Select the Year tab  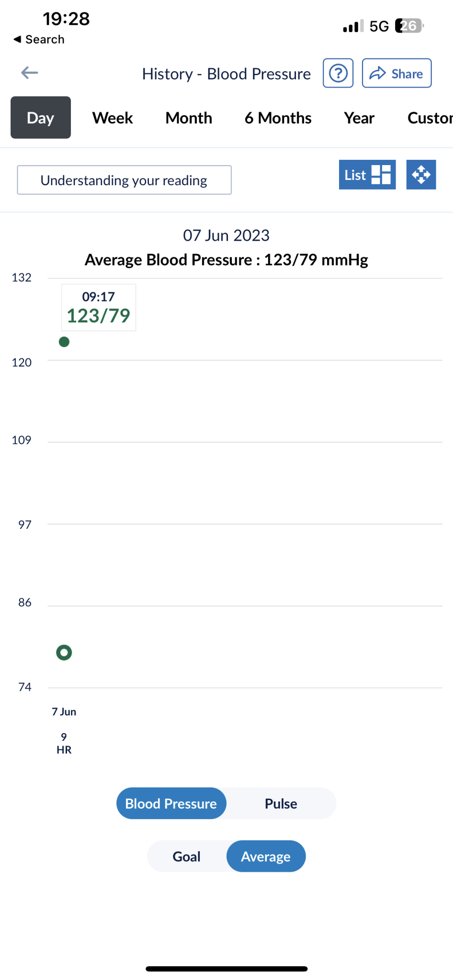click(x=359, y=118)
